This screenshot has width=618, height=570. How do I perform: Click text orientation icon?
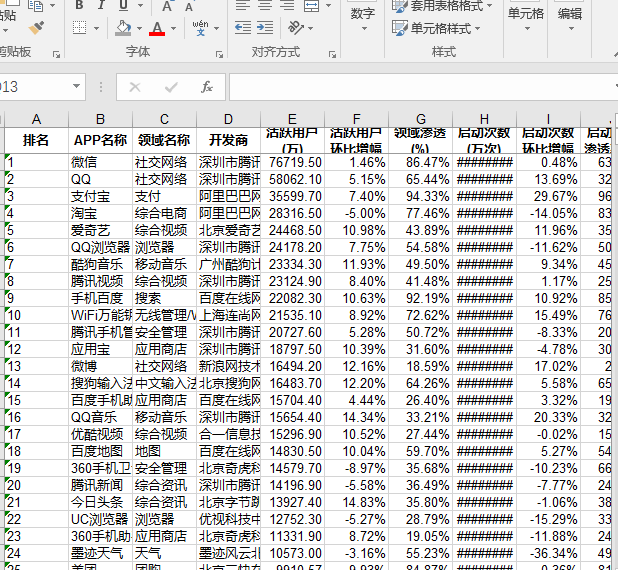[296, 28]
